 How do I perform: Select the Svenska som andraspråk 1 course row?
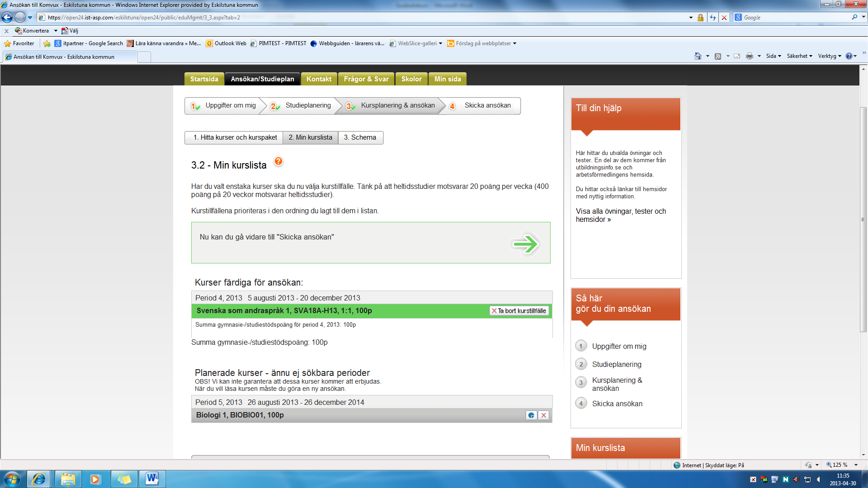[372, 311]
